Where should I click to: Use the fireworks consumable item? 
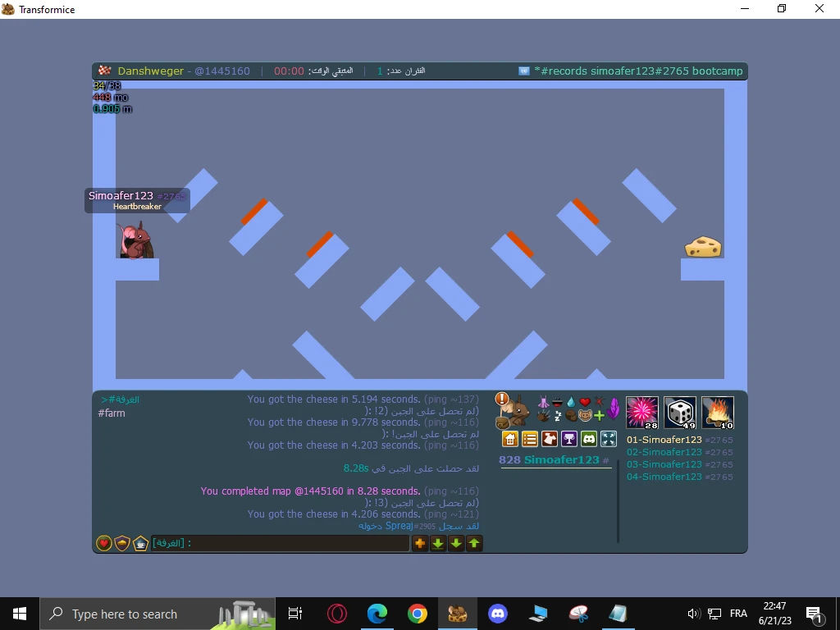[641, 413]
